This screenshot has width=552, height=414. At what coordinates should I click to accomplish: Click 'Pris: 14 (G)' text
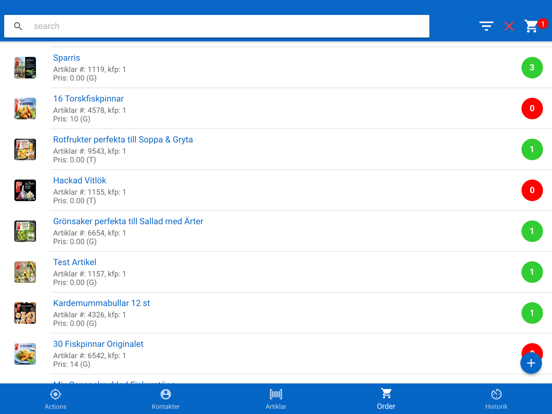[72, 364]
